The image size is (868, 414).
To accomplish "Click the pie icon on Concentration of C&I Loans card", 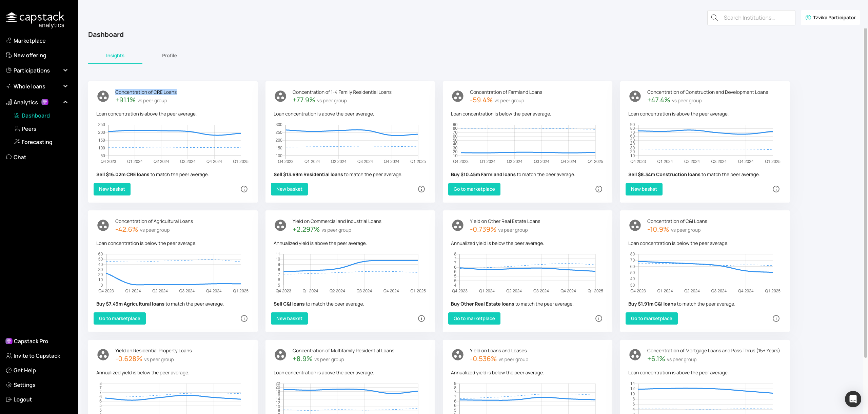I will pyautogui.click(x=635, y=225).
